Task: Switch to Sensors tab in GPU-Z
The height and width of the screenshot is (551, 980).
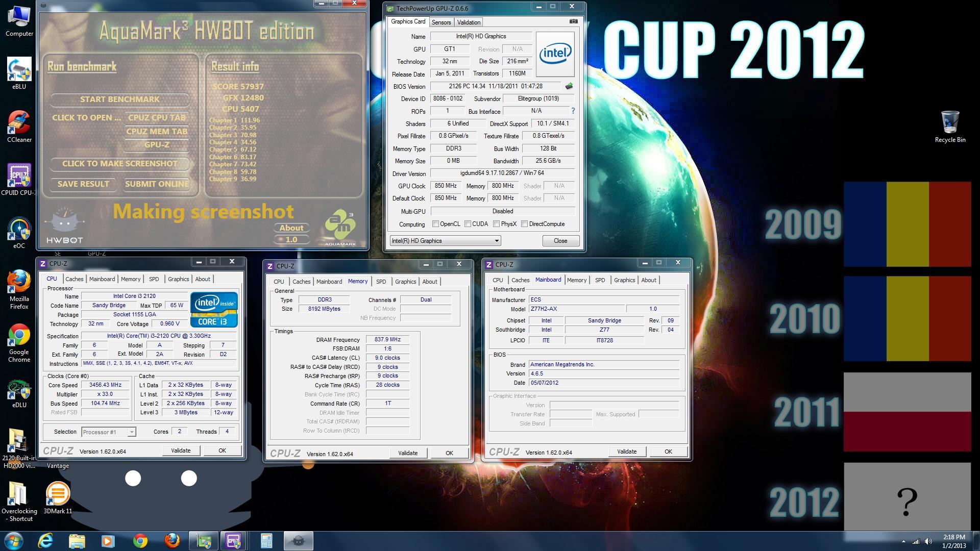Action: pos(441,22)
